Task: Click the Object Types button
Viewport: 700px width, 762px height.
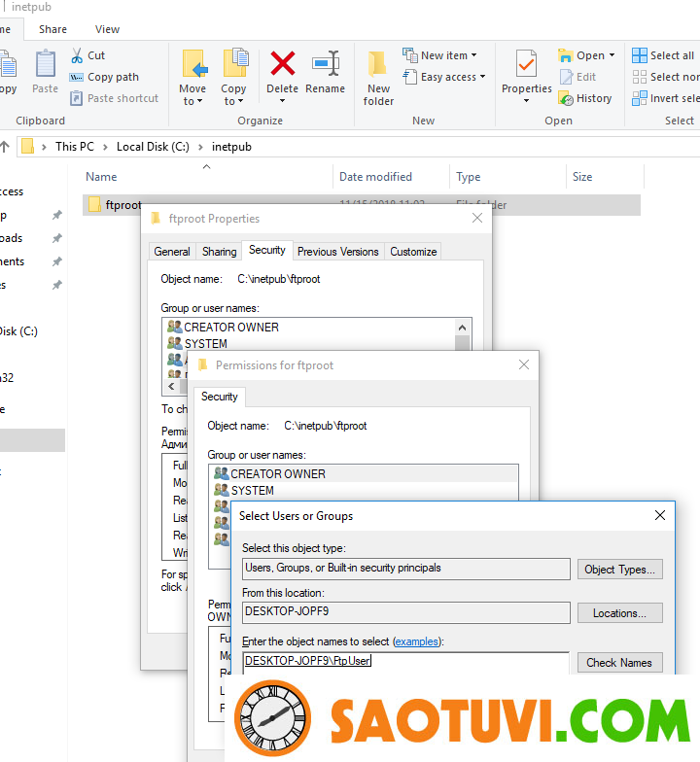Action: 620,570
